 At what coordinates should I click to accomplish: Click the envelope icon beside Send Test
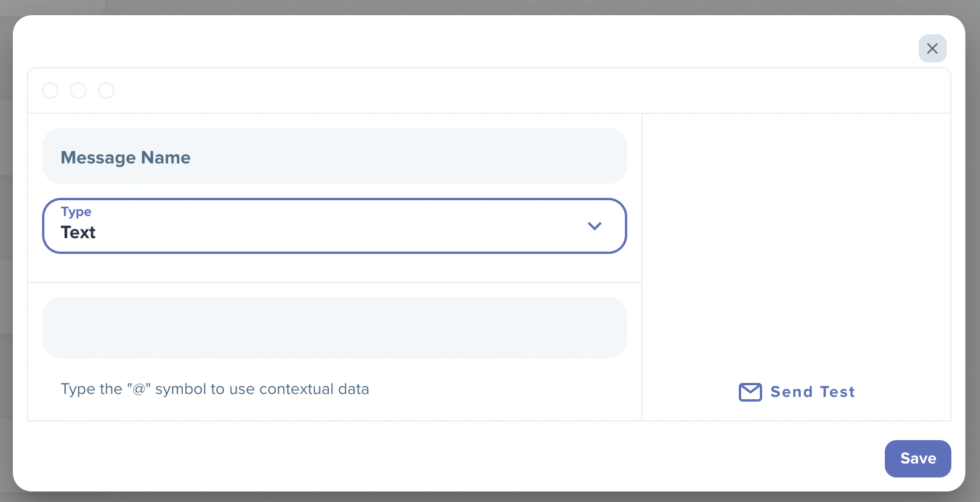(750, 392)
